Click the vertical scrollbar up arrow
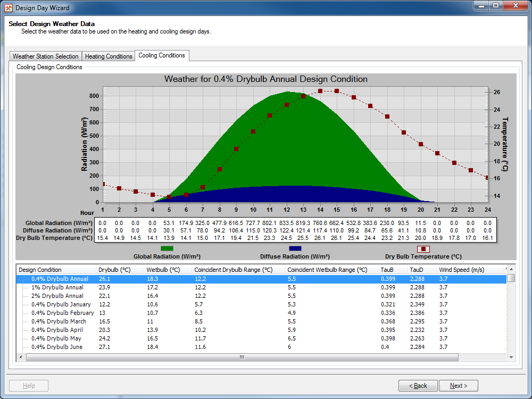Image resolution: width=532 pixels, height=399 pixels. coord(511,269)
